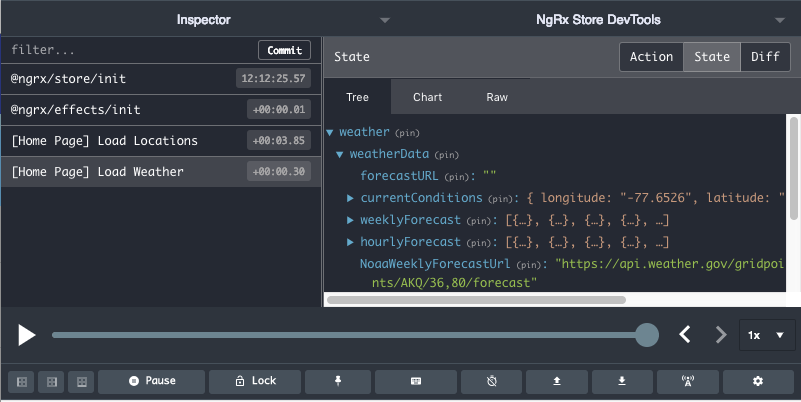Image resolution: width=801 pixels, height=402 pixels.
Task: Click the upload (import) arrow icon
Action: 557,381
